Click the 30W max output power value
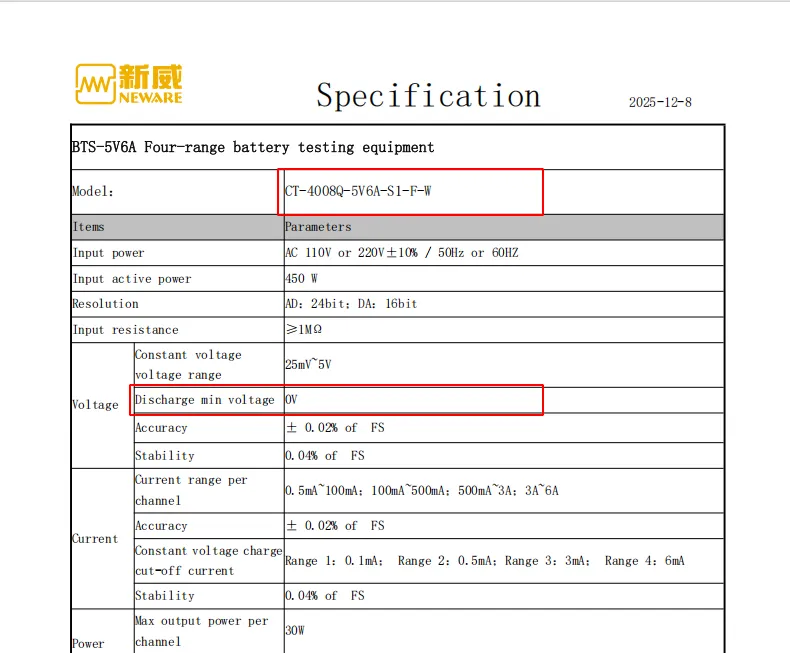The height and width of the screenshot is (653, 790). [295, 631]
